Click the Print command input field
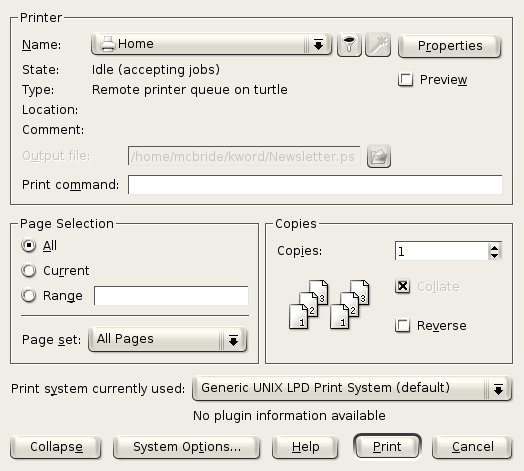The image size is (524, 471). pos(315,185)
